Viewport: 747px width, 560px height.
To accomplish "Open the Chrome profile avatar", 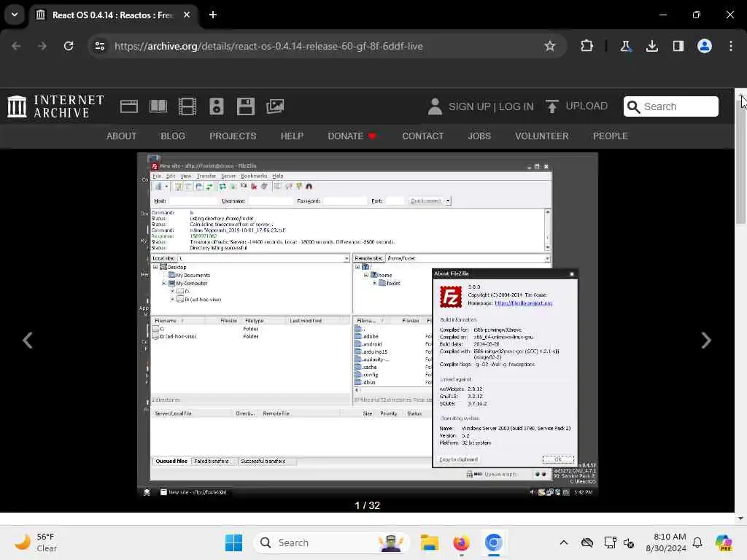I will click(x=705, y=46).
